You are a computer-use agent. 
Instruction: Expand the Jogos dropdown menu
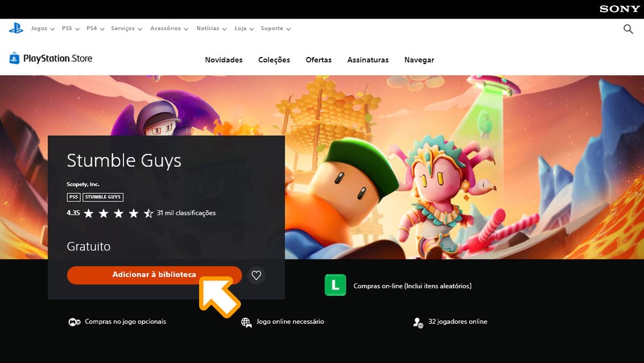(x=43, y=28)
